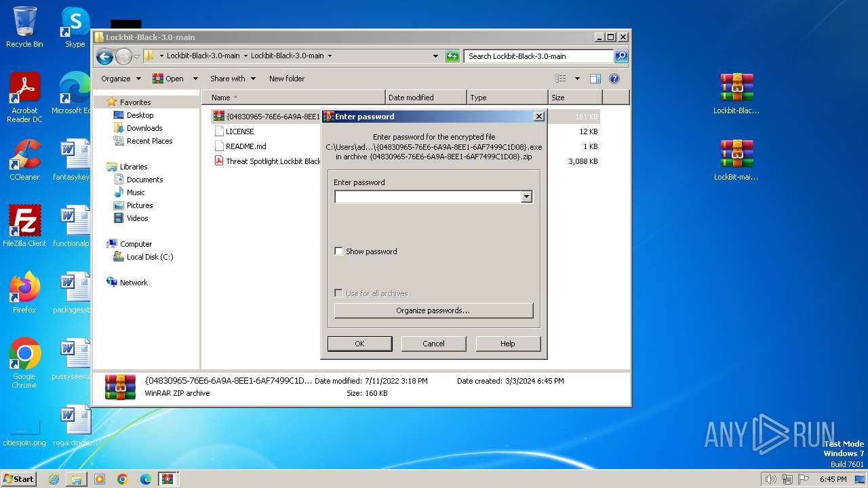Image resolution: width=868 pixels, height=488 pixels.
Task: Open Internet Explorer from taskbar
Action: coord(54,479)
